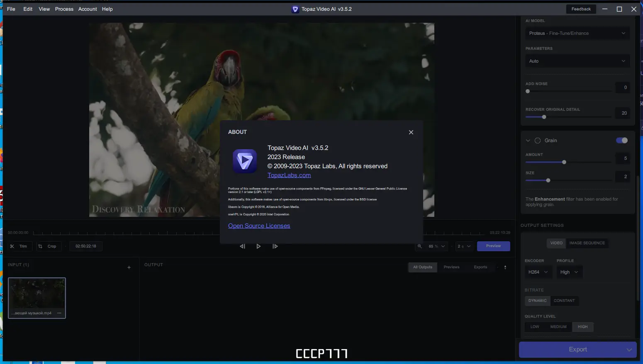The width and height of the screenshot is (643, 364).
Task: Click the zoom magnifier icon above the timeline
Action: [x=419, y=246]
